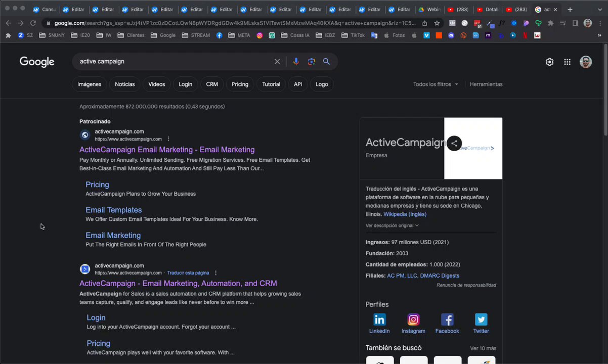Expand Ver descripción original

(x=392, y=225)
